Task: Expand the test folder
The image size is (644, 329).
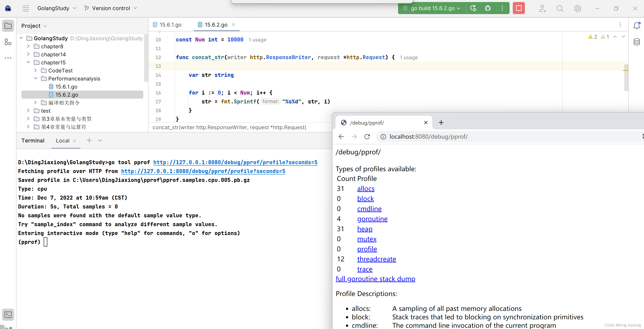Action: click(28, 110)
